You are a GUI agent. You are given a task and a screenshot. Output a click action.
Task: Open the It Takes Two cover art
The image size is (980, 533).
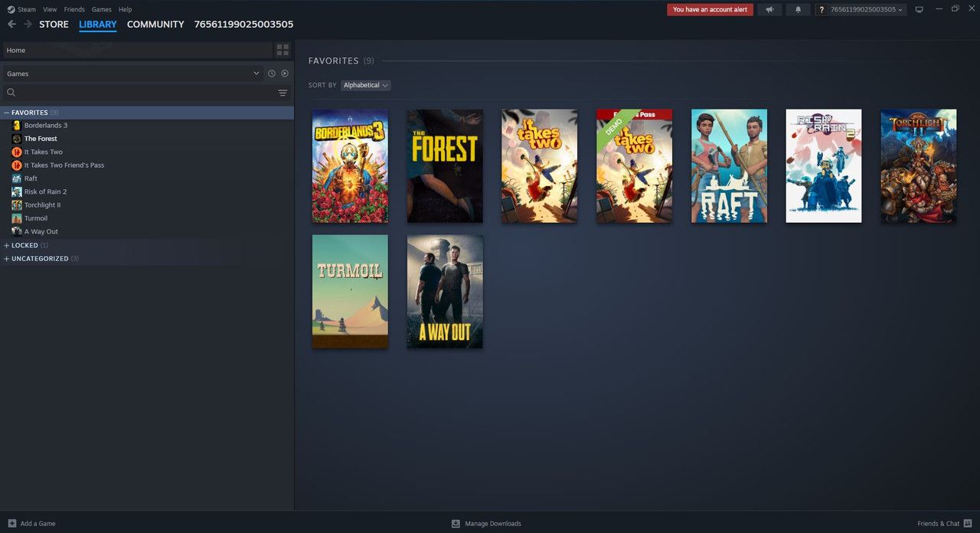(x=540, y=166)
